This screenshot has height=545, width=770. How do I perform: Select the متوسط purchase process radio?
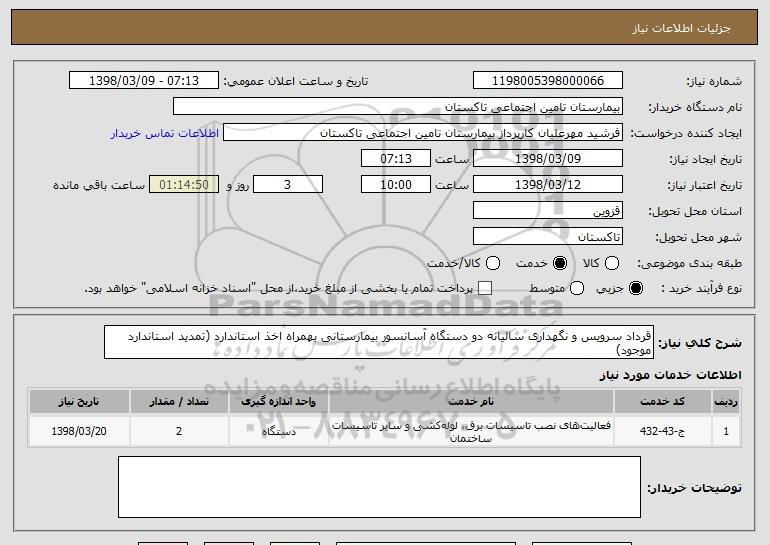(x=577, y=289)
